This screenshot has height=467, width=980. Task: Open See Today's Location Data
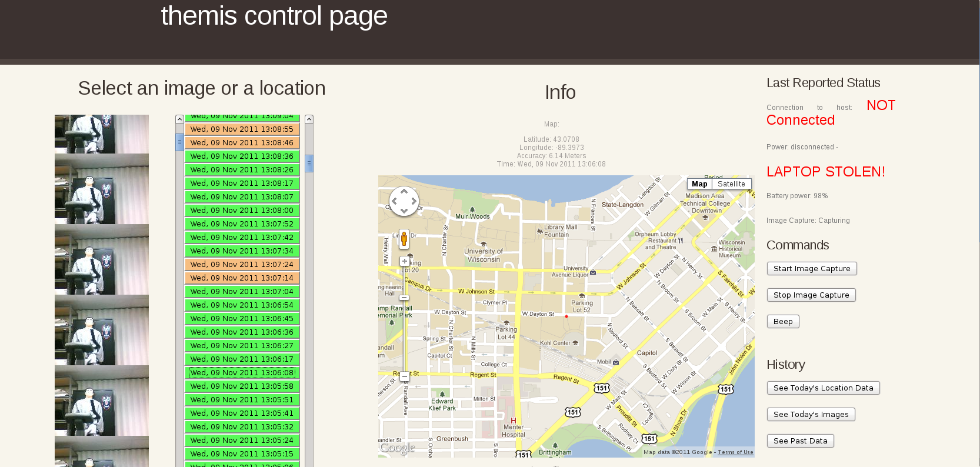point(823,388)
